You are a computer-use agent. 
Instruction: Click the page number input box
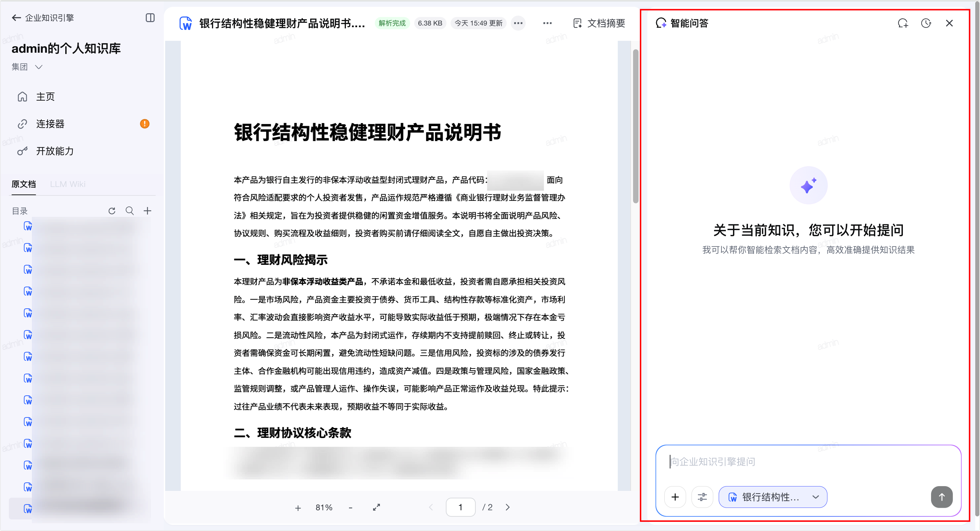coord(460,508)
